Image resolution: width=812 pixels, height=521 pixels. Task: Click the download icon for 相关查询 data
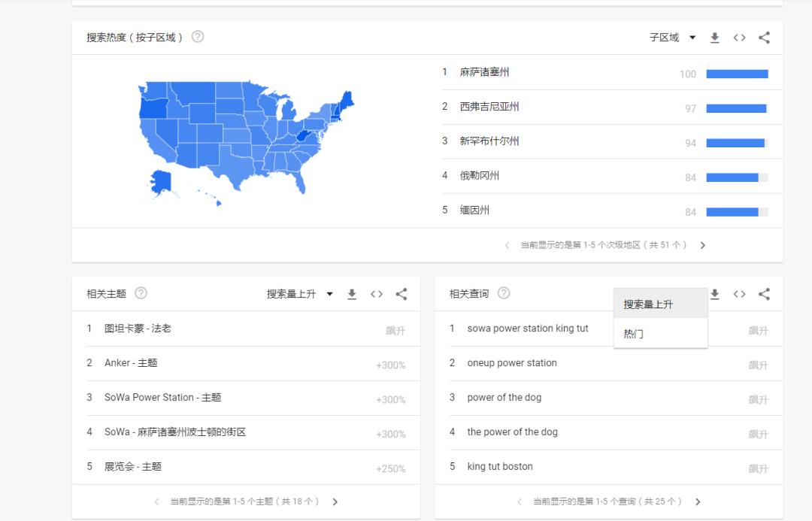(x=714, y=295)
